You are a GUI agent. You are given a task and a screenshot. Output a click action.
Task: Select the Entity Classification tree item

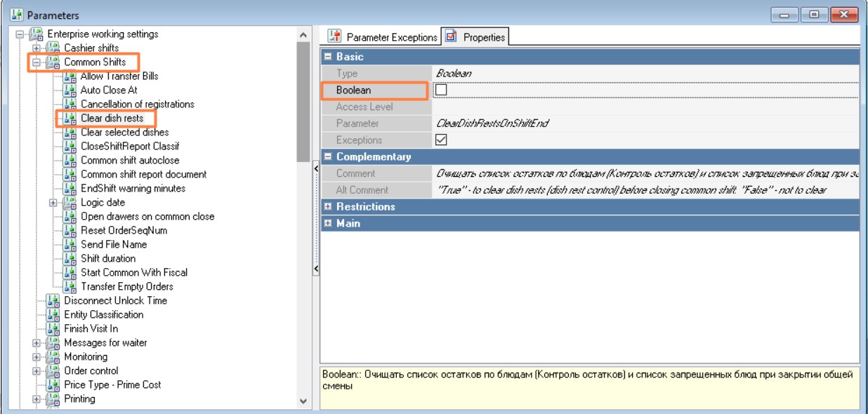[104, 314]
